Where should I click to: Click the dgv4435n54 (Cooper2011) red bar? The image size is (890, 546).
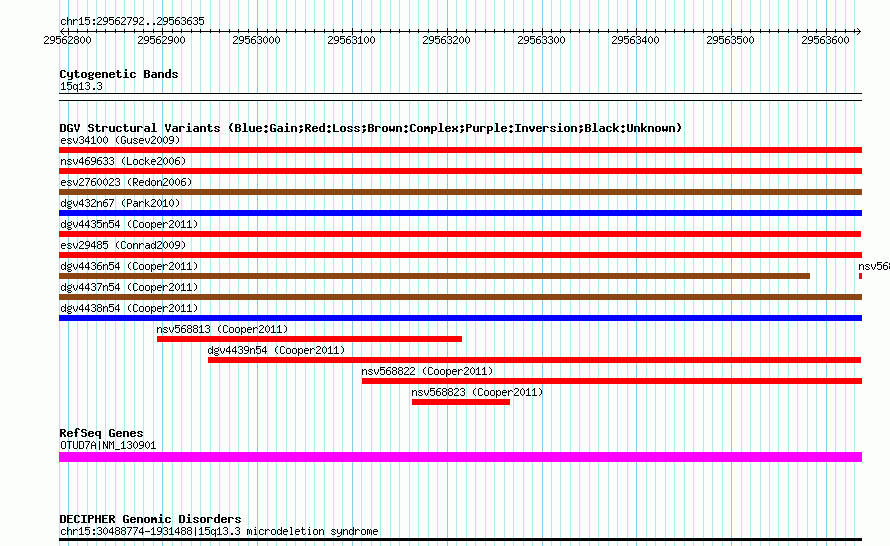pyautogui.click(x=460, y=234)
